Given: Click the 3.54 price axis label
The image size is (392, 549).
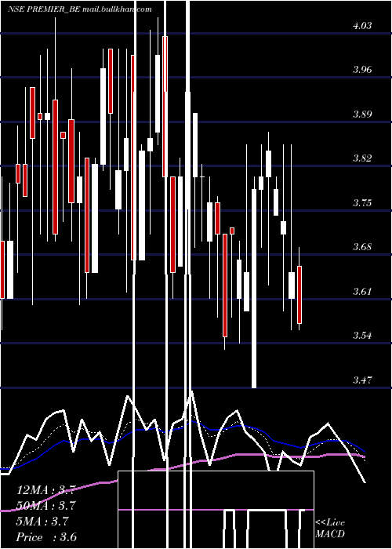Looking at the screenshot, I should coord(362,336).
